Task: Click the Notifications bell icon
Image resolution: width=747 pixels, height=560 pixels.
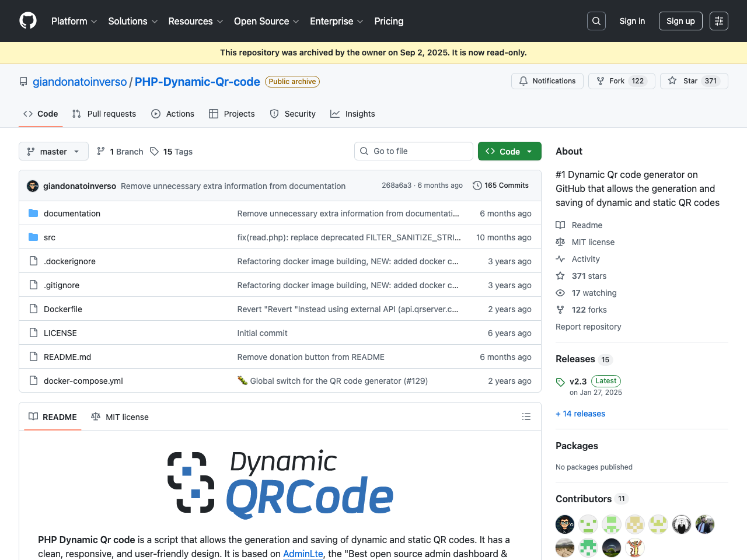Action: click(x=523, y=81)
